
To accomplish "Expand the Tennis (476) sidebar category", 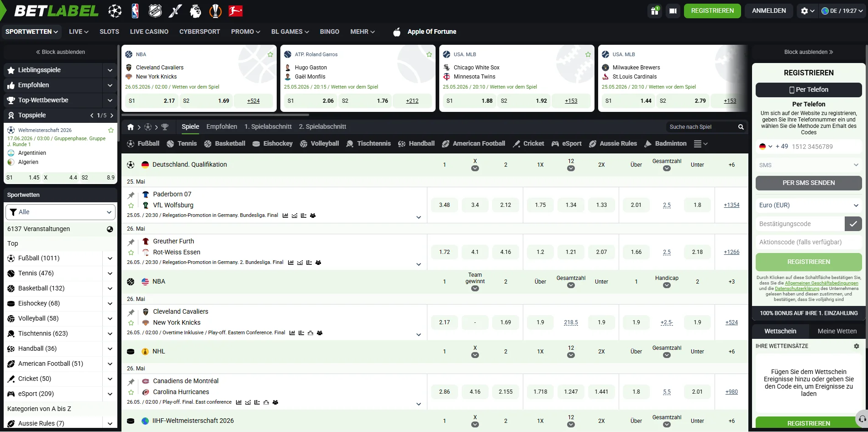I will point(110,274).
